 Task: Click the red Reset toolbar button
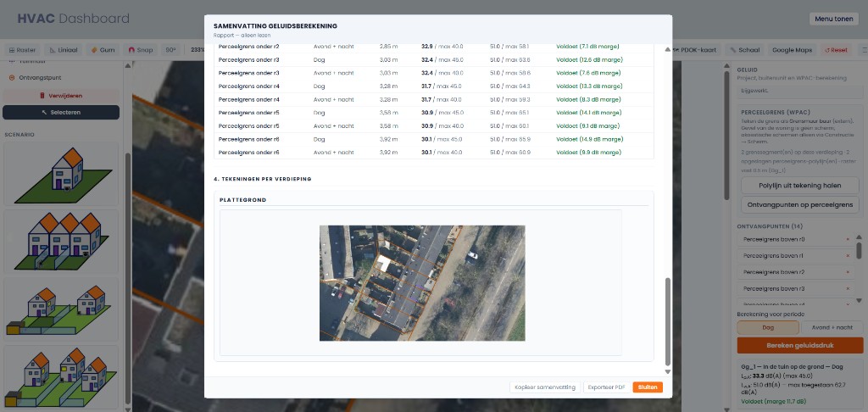pos(836,50)
